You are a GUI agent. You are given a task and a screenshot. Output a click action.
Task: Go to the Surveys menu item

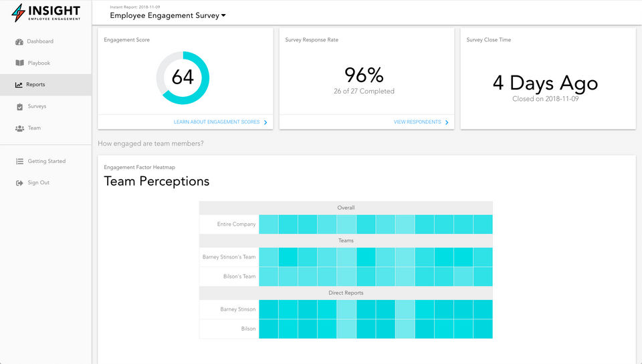coord(37,107)
